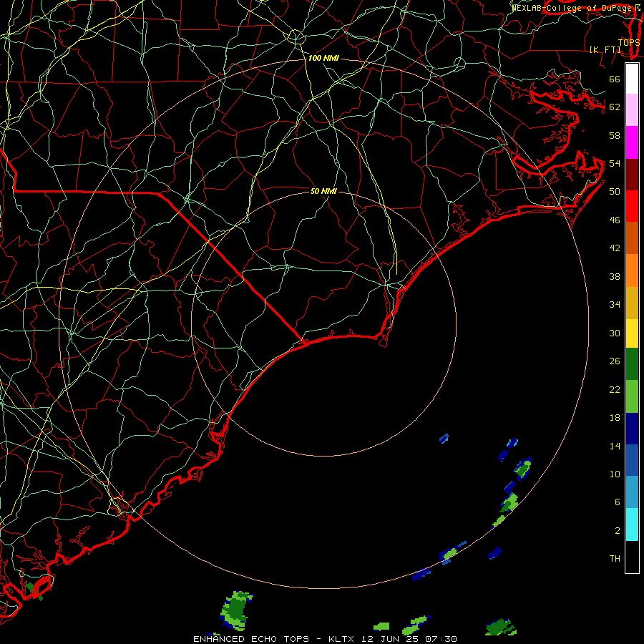The height and width of the screenshot is (644, 644).
Task: Click the dark green legend swatch
Action: [632, 364]
